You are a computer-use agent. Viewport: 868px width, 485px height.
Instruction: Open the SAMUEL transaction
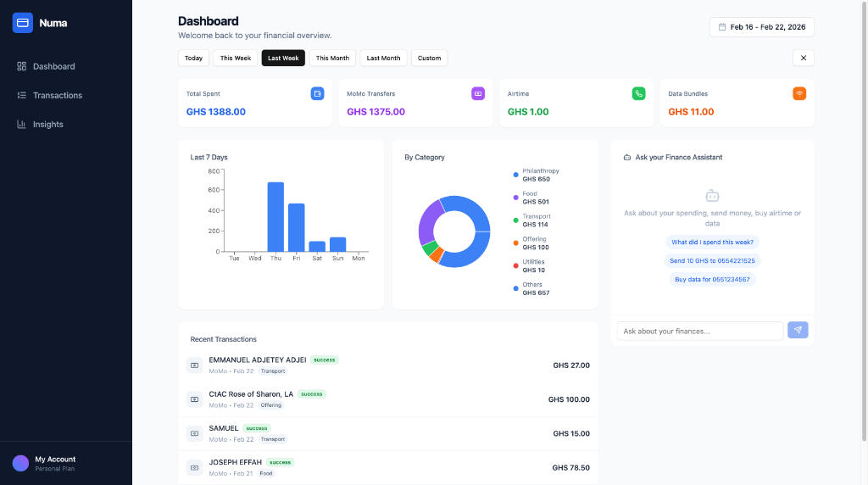tap(388, 433)
